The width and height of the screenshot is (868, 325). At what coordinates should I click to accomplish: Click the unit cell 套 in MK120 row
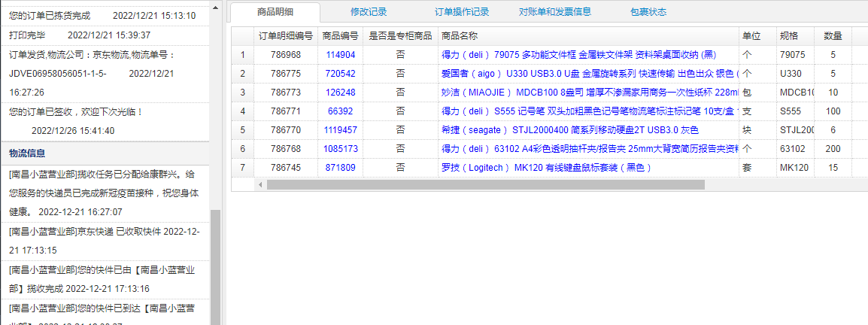pyautogui.click(x=757, y=168)
